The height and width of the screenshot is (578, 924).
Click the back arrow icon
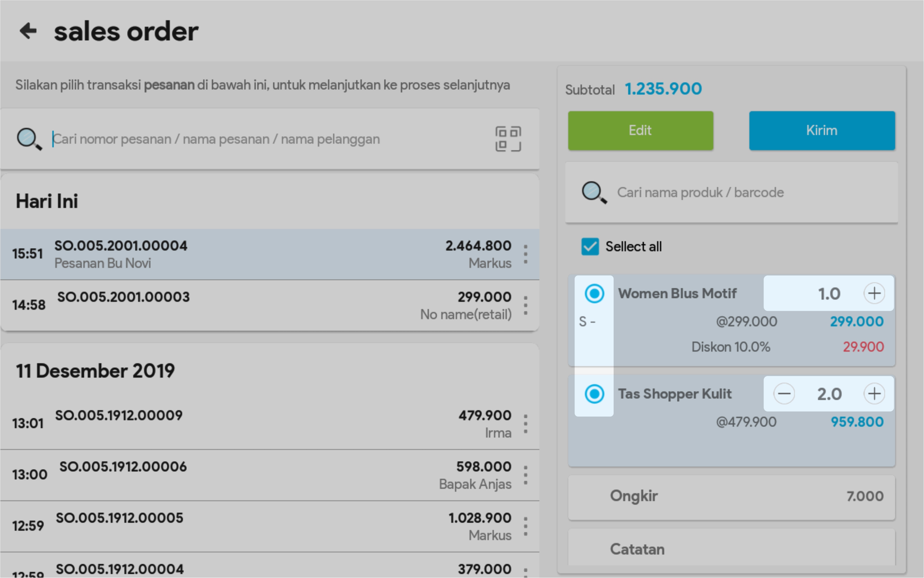pos(28,31)
